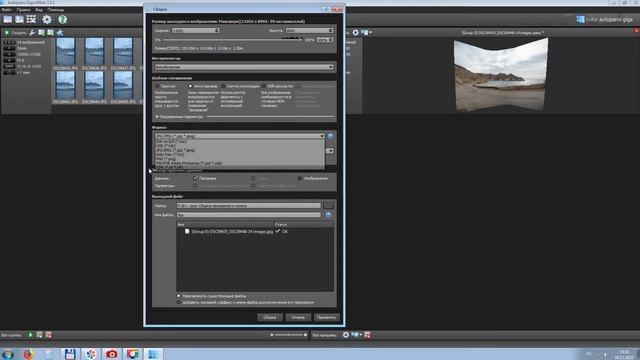This screenshot has width=640, height=360.
Task: Click the Высота height spinner
Action: pyautogui.click(x=309, y=30)
